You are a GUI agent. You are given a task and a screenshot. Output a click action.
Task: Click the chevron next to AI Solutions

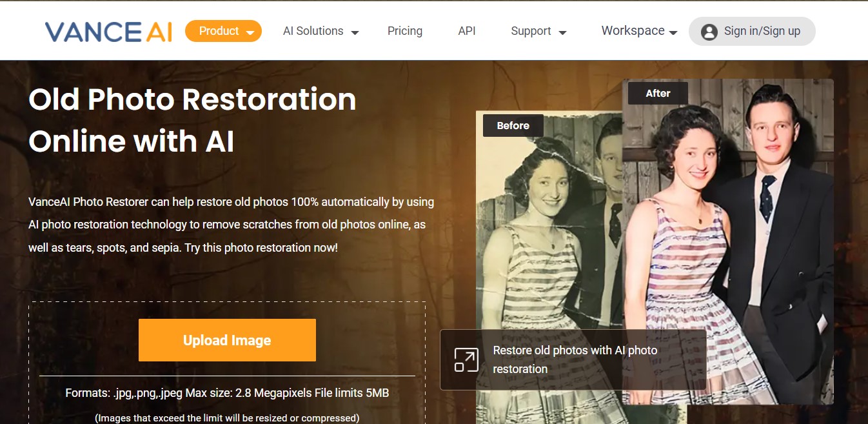355,32
